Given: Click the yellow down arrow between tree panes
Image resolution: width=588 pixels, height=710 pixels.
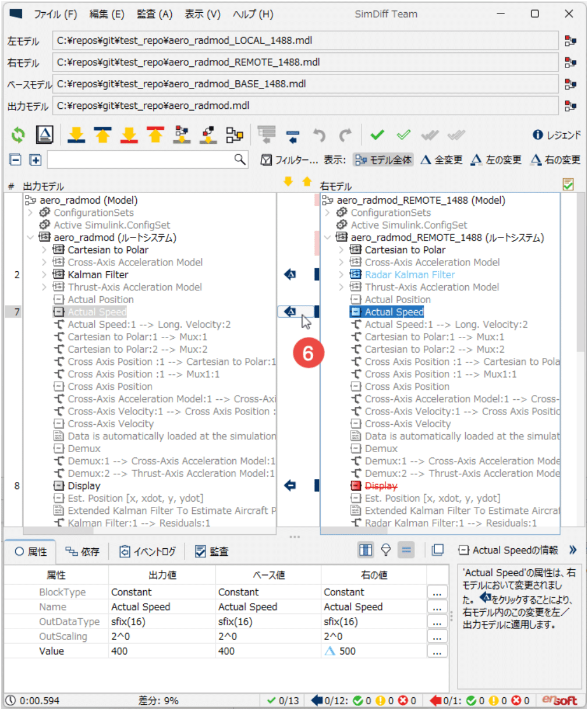Looking at the screenshot, I should 288,182.
